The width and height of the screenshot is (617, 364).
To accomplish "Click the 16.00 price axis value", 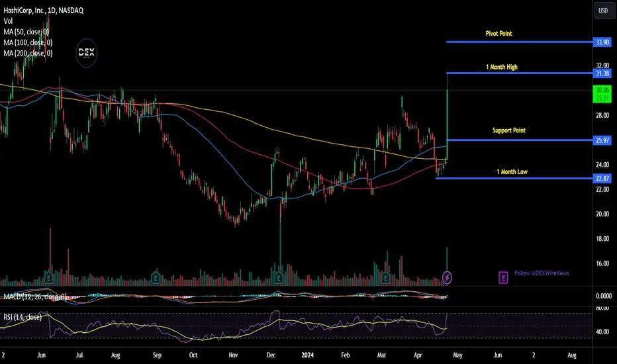I will [x=602, y=263].
